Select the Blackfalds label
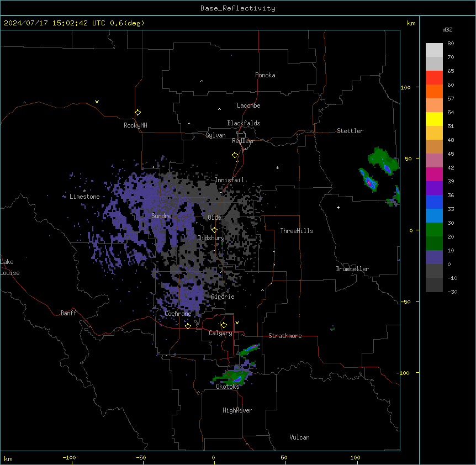This screenshot has width=476, height=465. (244, 123)
